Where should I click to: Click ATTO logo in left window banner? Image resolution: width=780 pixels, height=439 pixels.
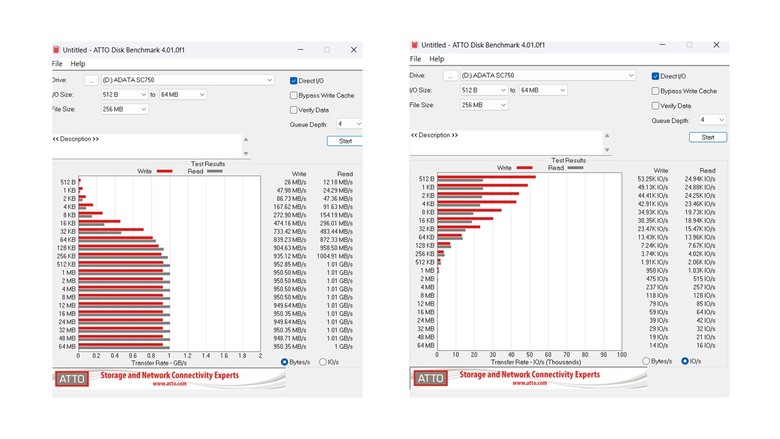(72, 379)
